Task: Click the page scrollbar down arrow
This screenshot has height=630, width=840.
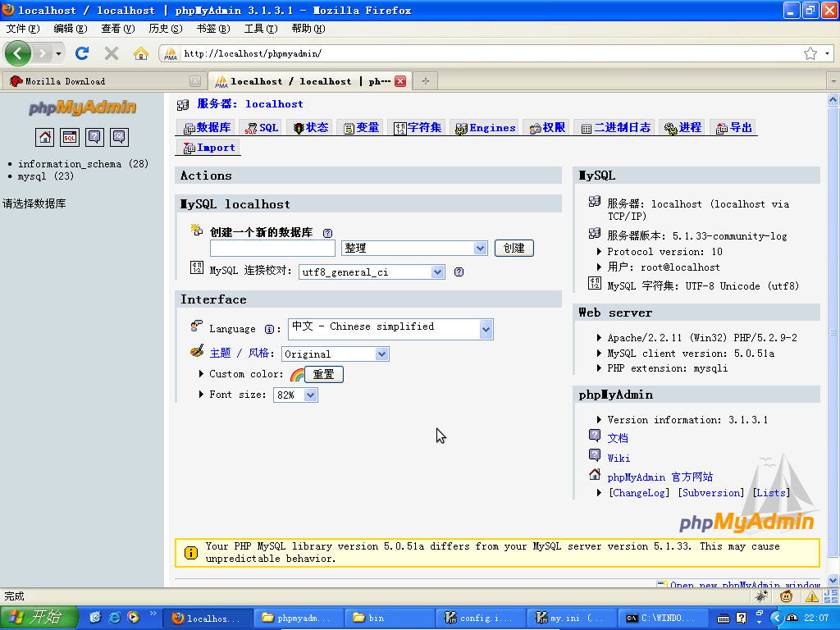Action: [833, 580]
